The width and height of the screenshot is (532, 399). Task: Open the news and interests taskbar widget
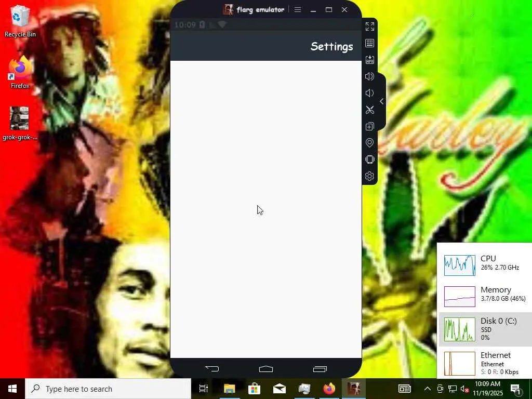click(x=404, y=389)
